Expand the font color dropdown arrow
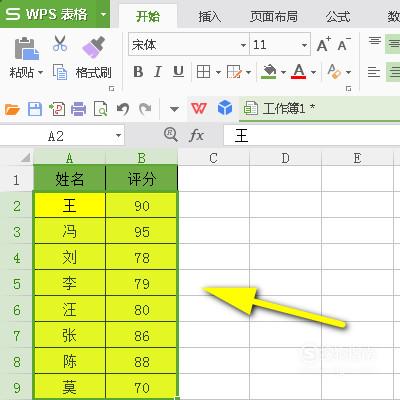The height and width of the screenshot is (400, 400). tap(313, 72)
